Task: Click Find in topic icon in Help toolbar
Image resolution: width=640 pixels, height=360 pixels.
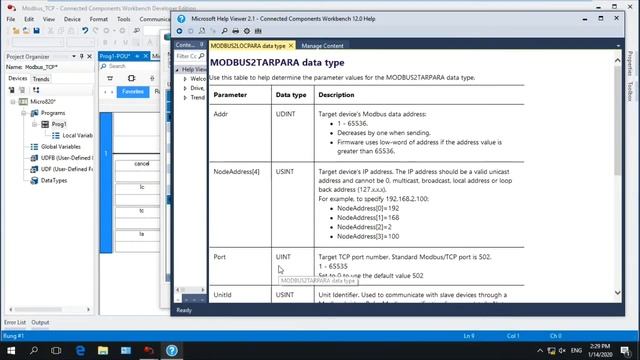Action: [x=202, y=31]
